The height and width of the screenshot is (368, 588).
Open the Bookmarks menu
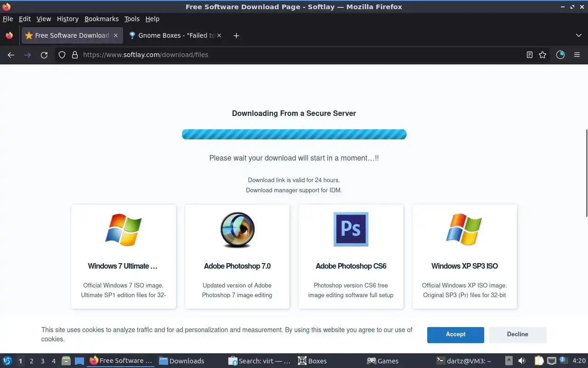click(102, 19)
